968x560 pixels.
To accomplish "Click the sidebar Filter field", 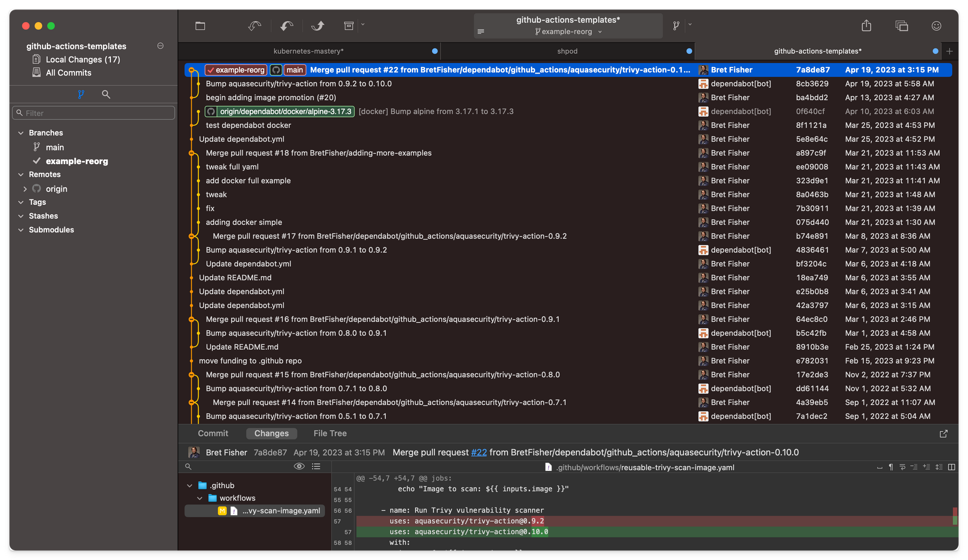I will 93,113.
